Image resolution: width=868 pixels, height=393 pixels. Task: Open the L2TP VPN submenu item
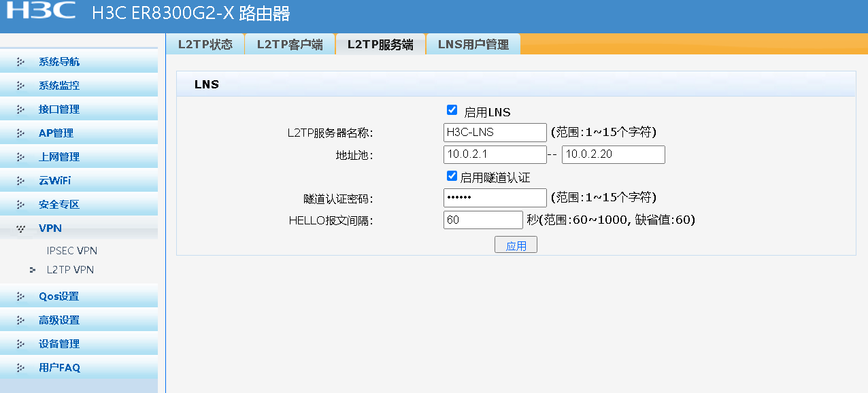(x=71, y=270)
